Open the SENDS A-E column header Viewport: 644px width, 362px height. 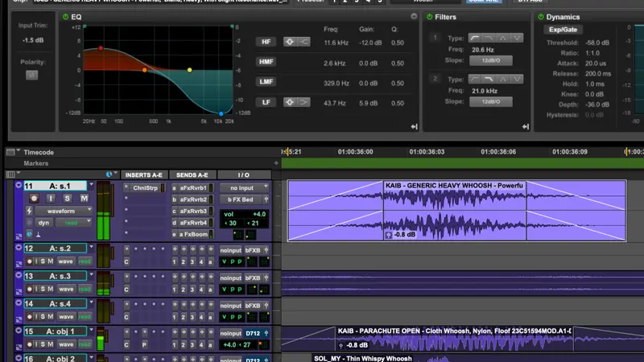pyautogui.click(x=192, y=175)
